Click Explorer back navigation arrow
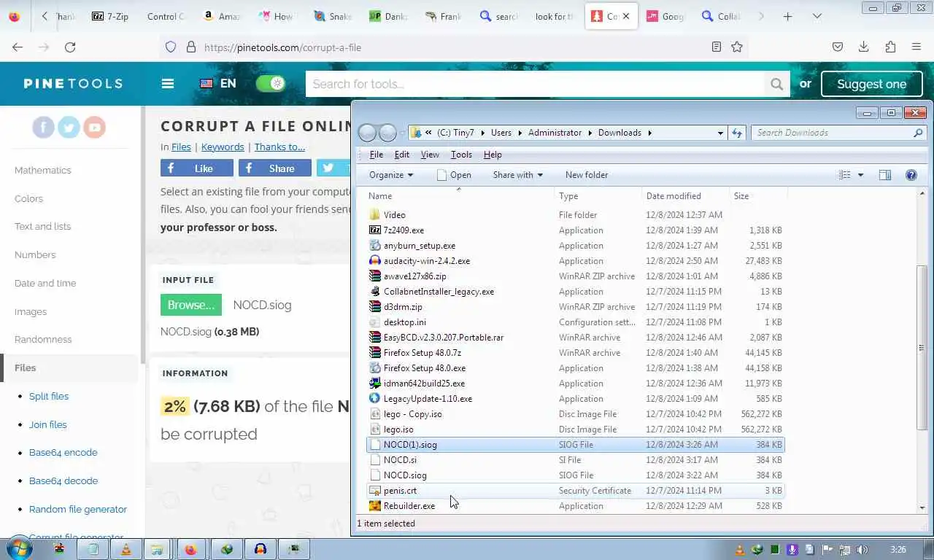This screenshot has width=934, height=560. (x=368, y=133)
